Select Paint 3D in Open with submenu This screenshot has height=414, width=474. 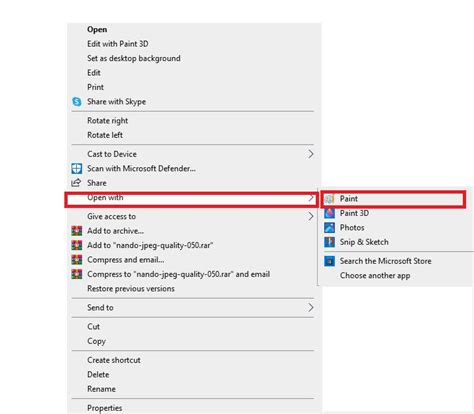tap(354, 213)
